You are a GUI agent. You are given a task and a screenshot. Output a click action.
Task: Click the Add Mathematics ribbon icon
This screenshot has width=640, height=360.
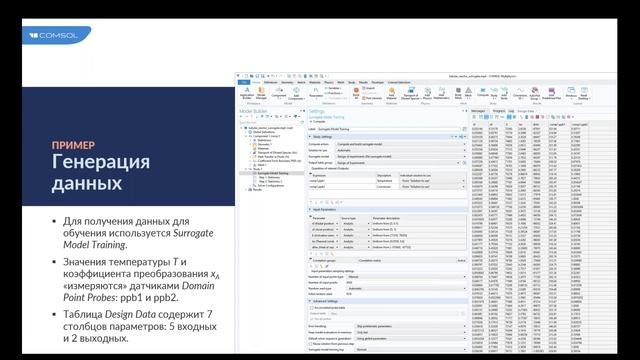pos(442,93)
